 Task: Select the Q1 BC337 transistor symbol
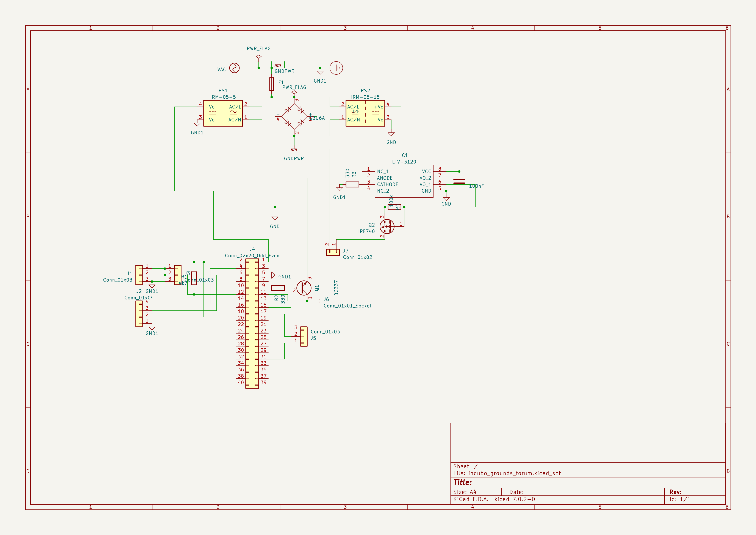304,288
